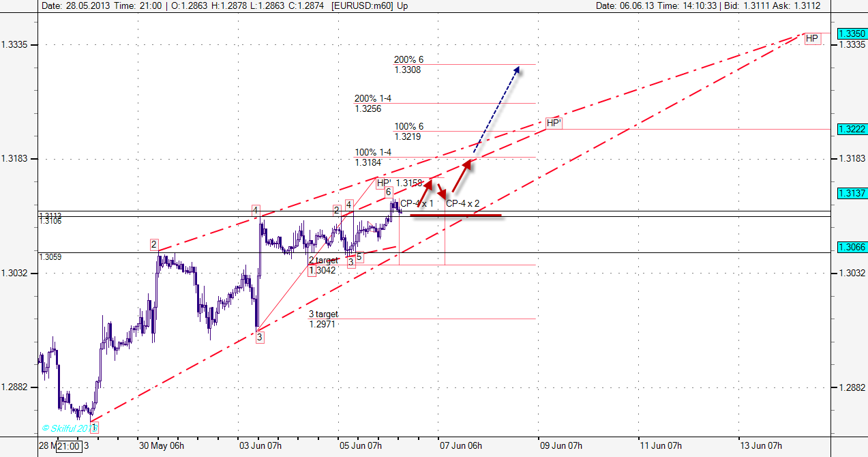Click the point 6 marker at the candle peak
The height and width of the screenshot is (457, 868).
388,192
